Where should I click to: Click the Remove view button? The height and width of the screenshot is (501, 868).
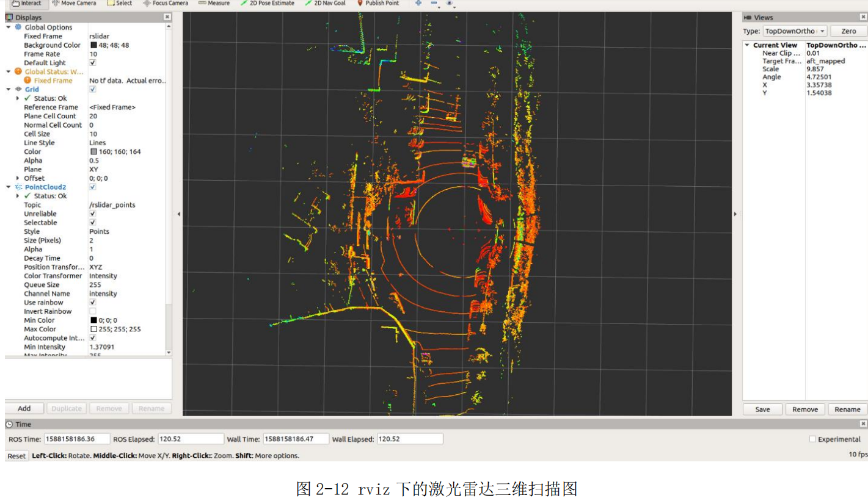pyautogui.click(x=805, y=409)
